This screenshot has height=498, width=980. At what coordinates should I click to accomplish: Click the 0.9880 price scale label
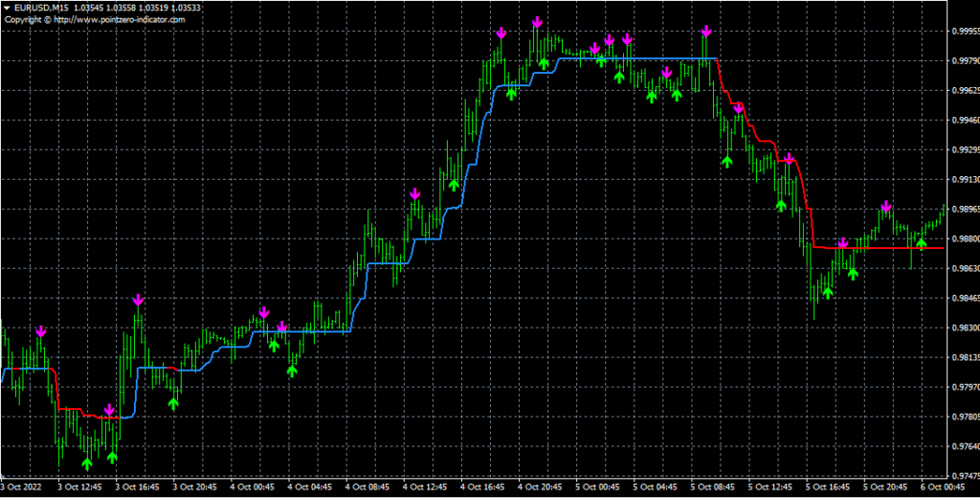pos(963,238)
